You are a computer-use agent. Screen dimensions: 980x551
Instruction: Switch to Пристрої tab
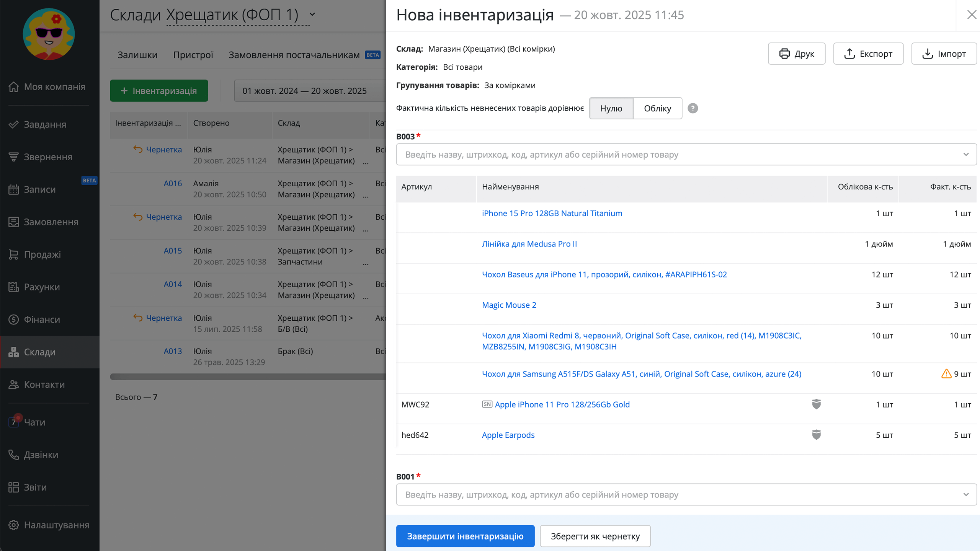[x=193, y=55]
